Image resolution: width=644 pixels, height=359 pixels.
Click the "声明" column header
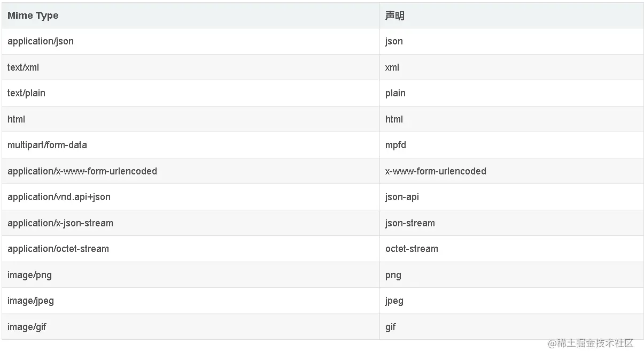pos(394,16)
